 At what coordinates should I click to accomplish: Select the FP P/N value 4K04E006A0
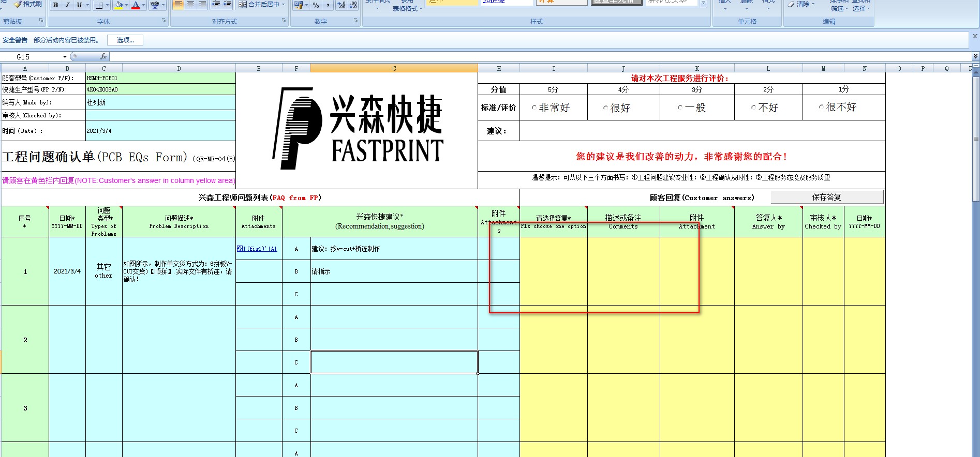coord(160,89)
